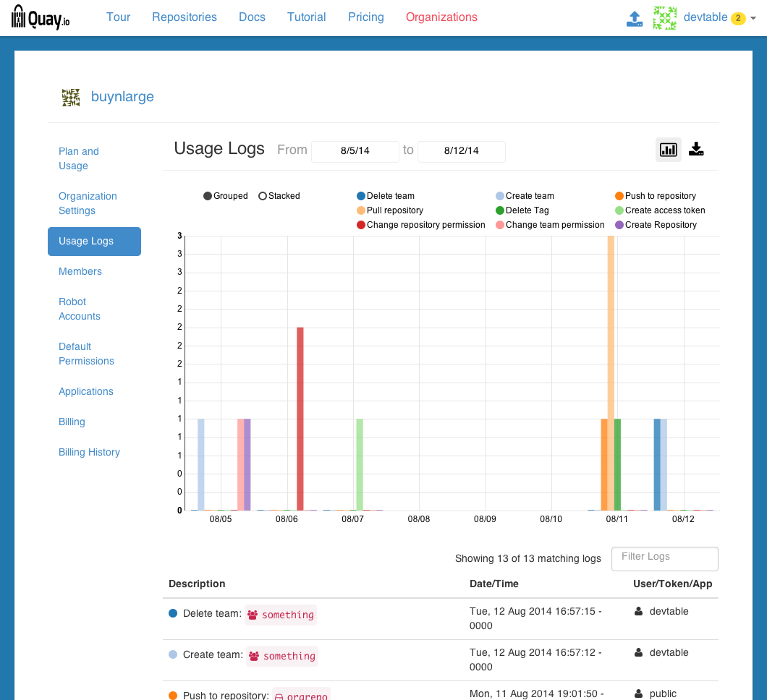Open the Billing sidebar tab

click(94, 422)
